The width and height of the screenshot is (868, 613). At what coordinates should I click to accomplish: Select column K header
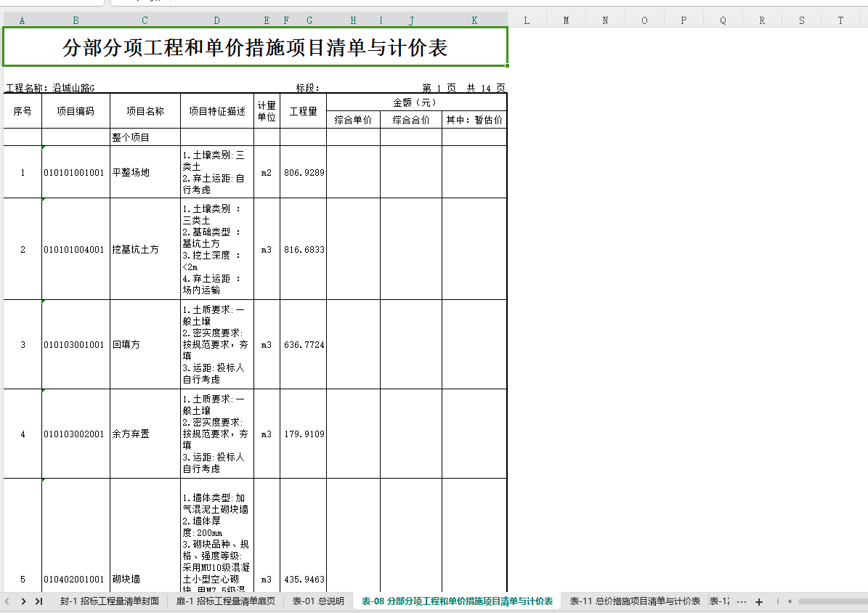coord(474,20)
